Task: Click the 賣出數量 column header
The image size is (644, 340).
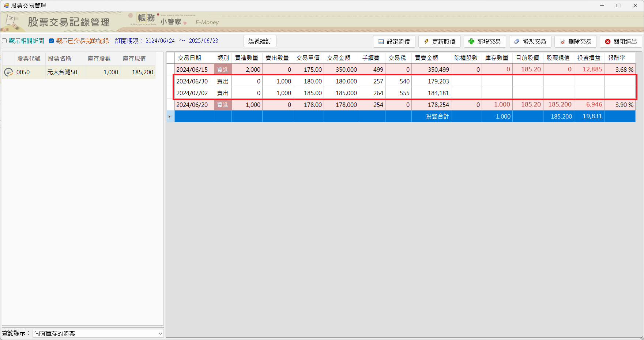Action: (x=278, y=58)
